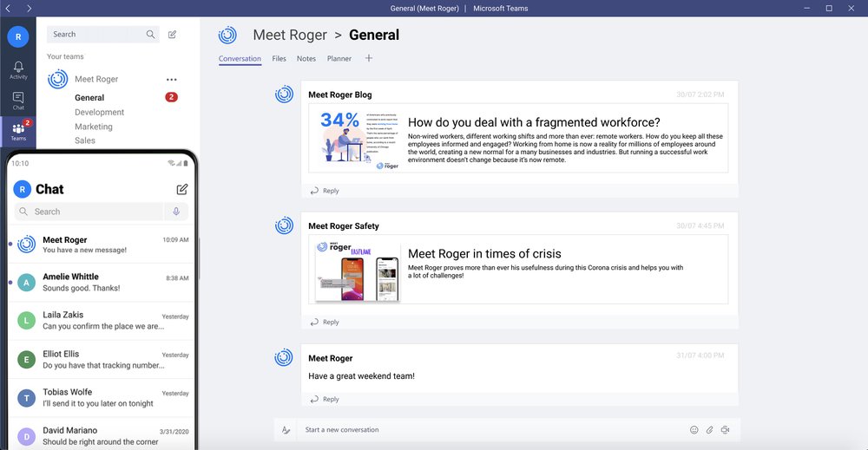
Task: Go forward with the title bar arrow
Action: coord(29,9)
